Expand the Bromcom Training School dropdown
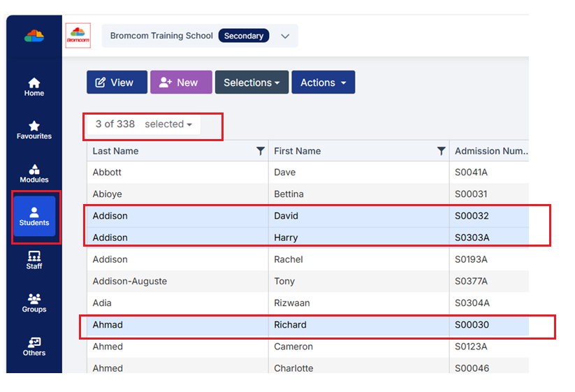This screenshot has width=575, height=392. (x=285, y=36)
